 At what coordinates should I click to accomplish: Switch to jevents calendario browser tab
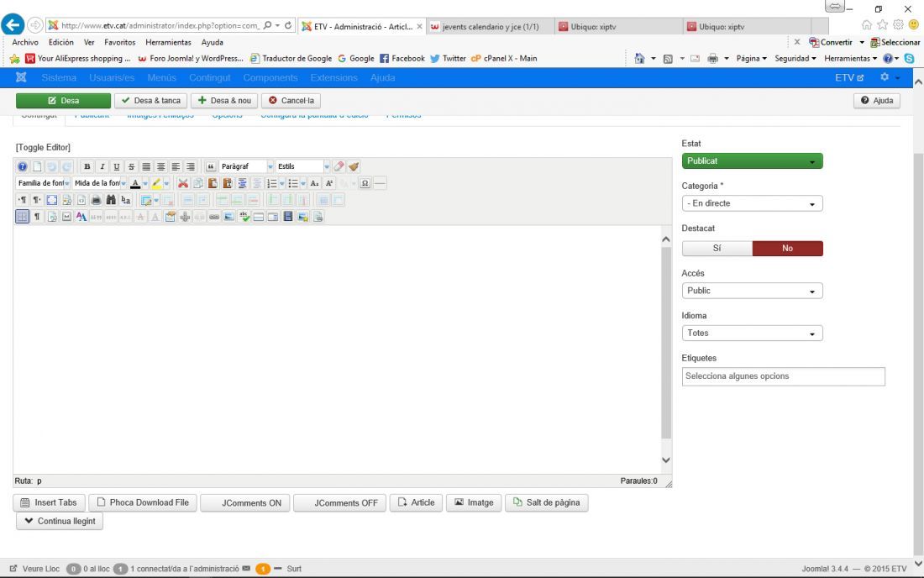pyautogui.click(x=491, y=27)
